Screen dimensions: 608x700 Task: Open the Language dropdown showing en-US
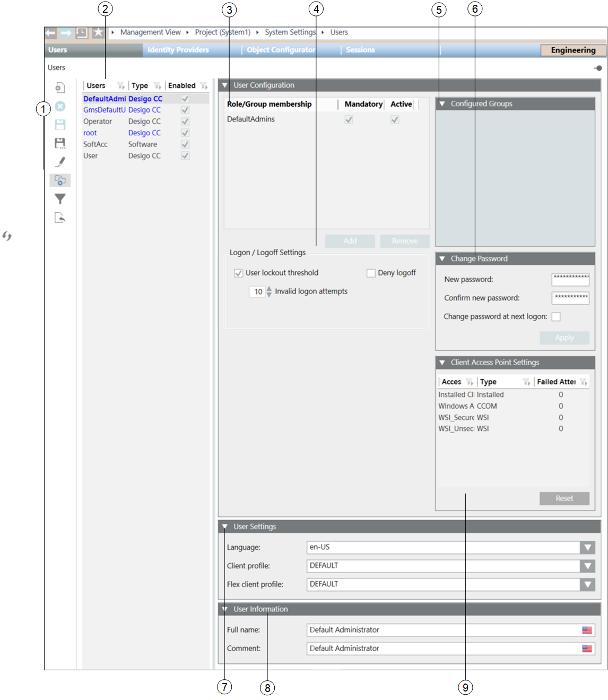pos(587,547)
